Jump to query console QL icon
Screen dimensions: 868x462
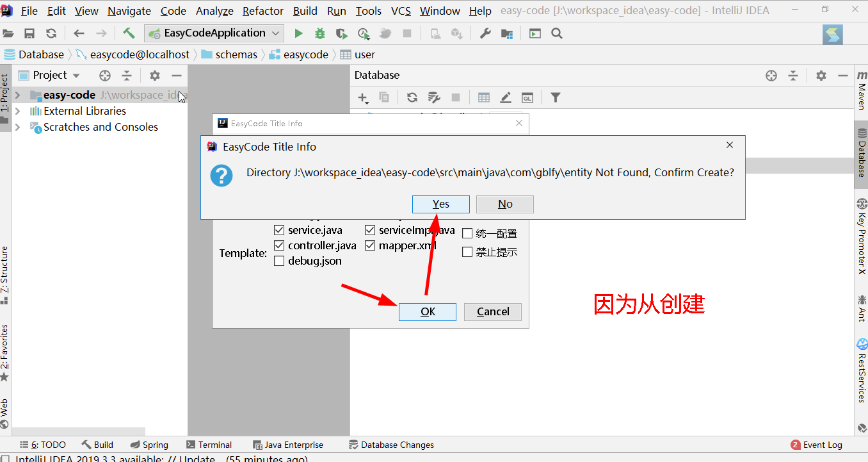(x=527, y=97)
